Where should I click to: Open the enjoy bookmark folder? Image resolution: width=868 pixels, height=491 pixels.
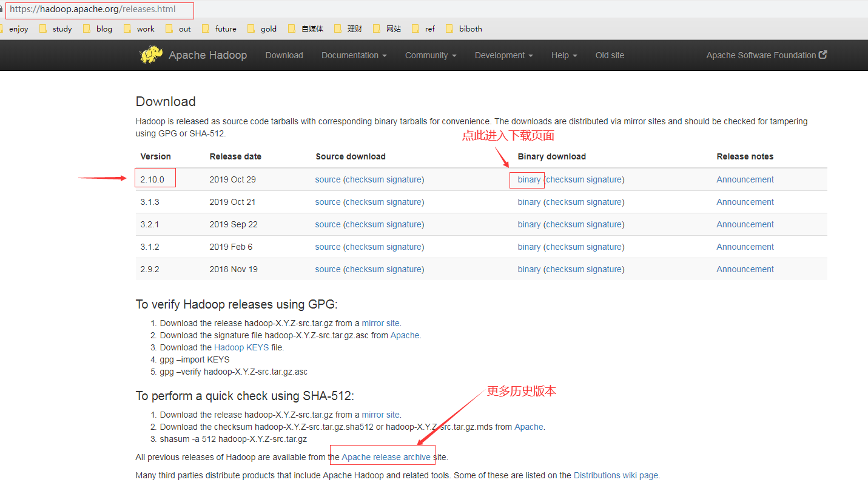tap(13, 28)
